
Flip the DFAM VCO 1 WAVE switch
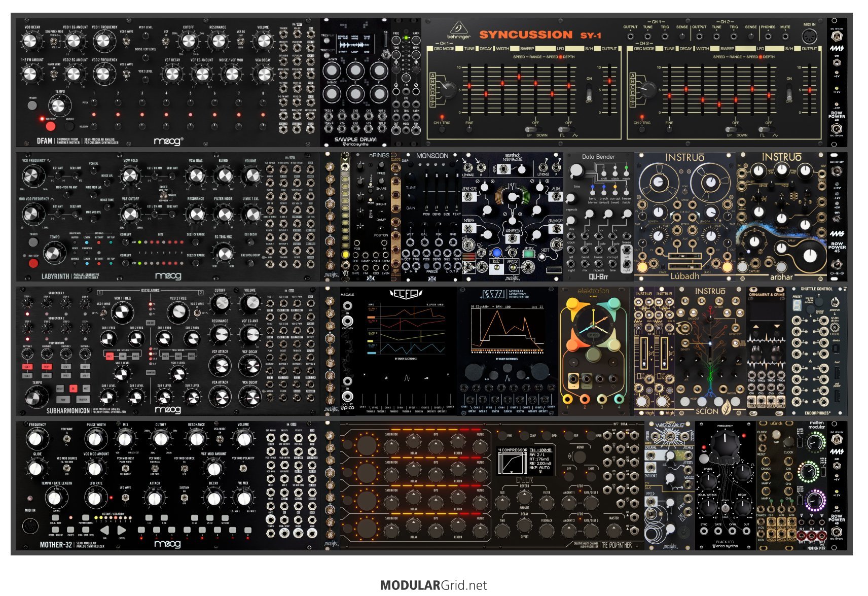(x=126, y=42)
